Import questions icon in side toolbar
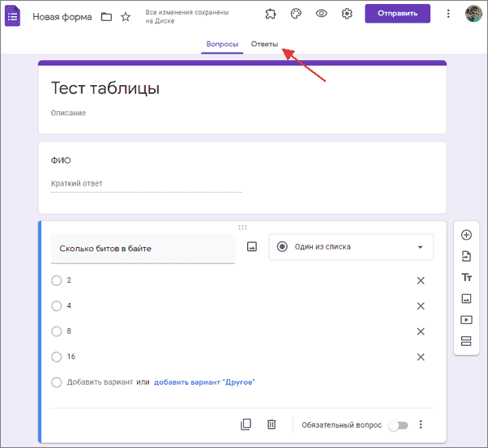Screen dimensions: 488x448 [x=466, y=256]
